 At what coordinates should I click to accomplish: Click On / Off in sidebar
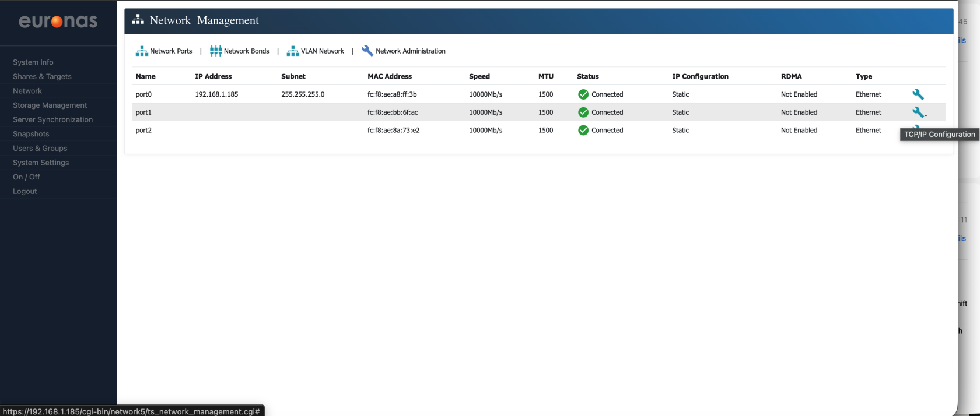tap(26, 177)
